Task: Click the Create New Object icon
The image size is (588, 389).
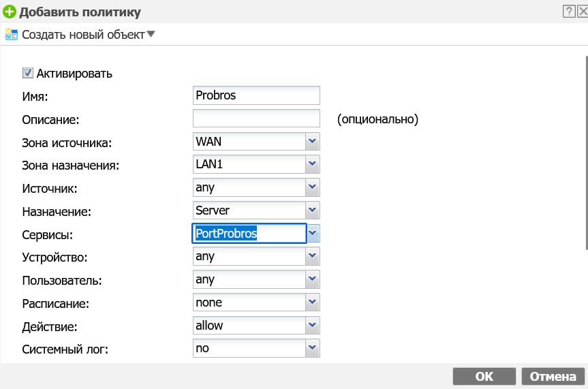Action: 12,34
